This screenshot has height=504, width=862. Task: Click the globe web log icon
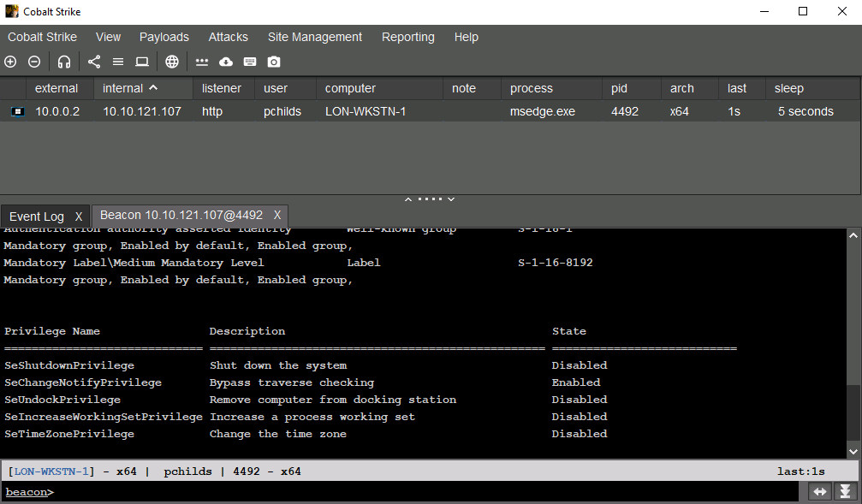tap(172, 62)
